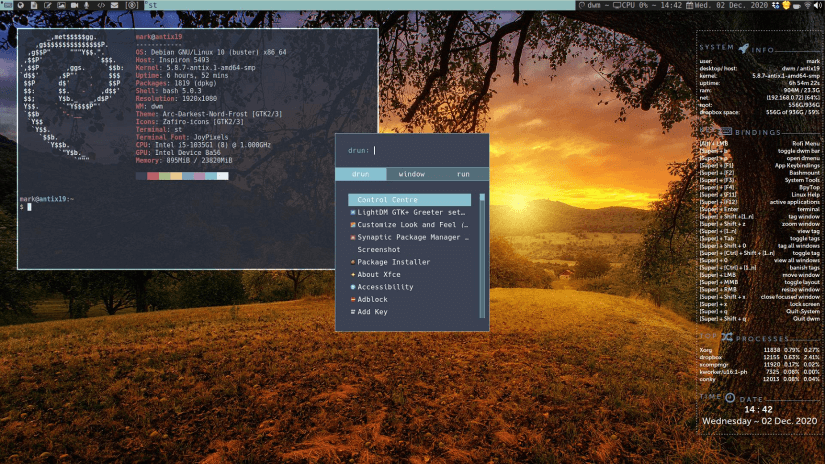Image resolution: width=825 pixels, height=464 pixels.
Task: Click the dropbox process row in conky
Action: (759, 357)
